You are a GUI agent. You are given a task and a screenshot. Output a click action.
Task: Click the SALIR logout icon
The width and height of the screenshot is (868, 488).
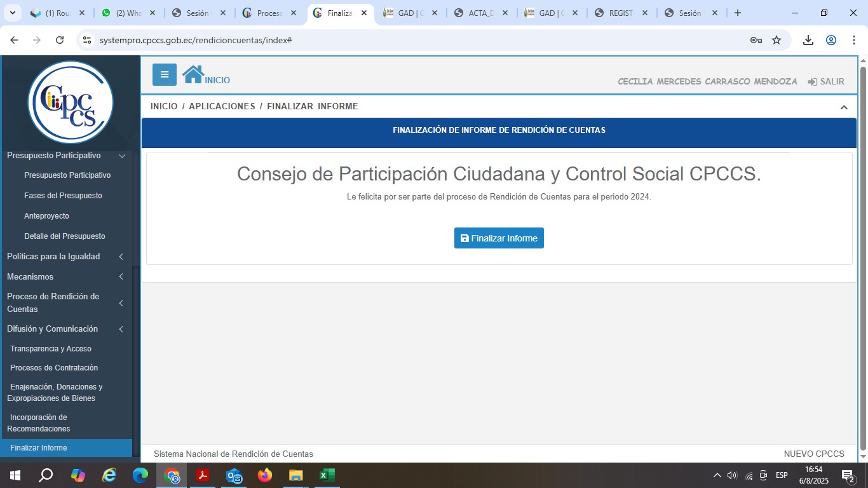812,82
